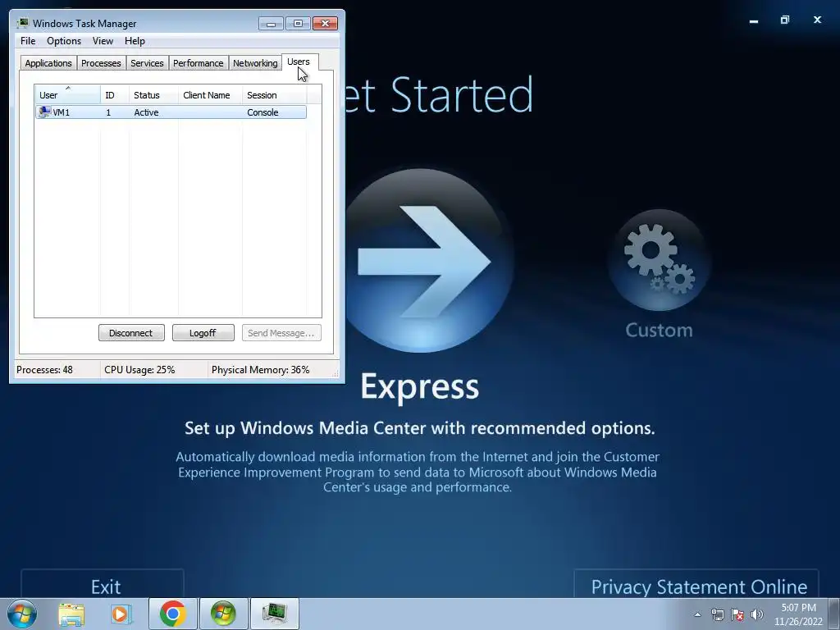This screenshot has height=630, width=840.
Task: Restore down the Windows Media Center window
Action: pyautogui.click(x=785, y=21)
